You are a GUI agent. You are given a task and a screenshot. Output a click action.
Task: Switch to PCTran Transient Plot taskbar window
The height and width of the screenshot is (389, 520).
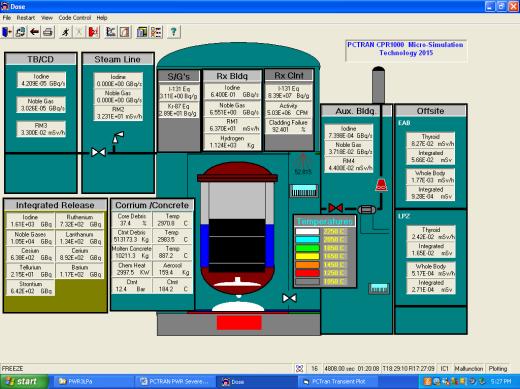[338, 382]
